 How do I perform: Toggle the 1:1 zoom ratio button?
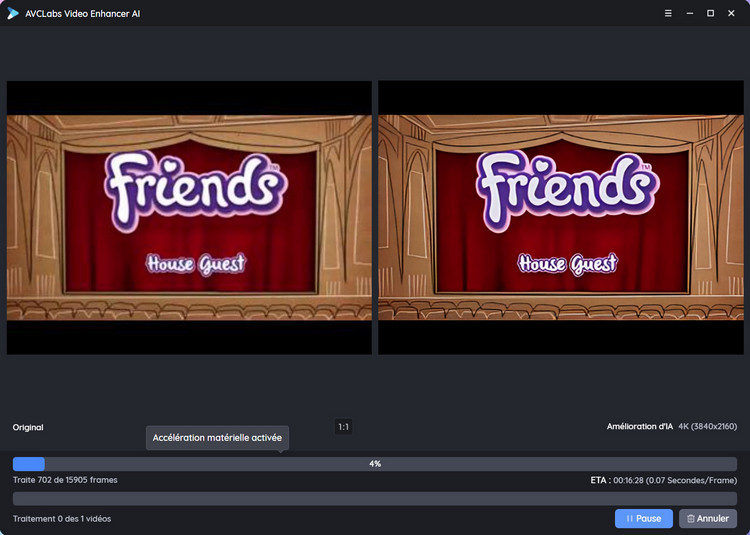tap(343, 427)
